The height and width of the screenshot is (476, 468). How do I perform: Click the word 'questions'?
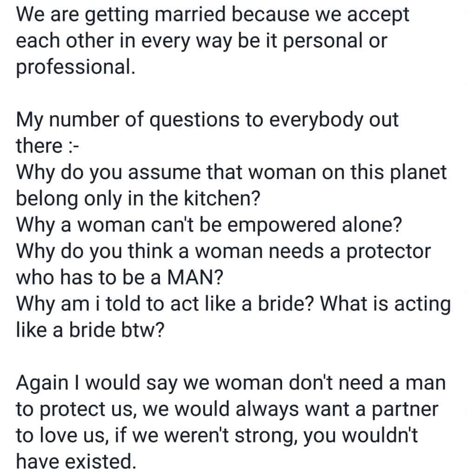[x=195, y=120]
